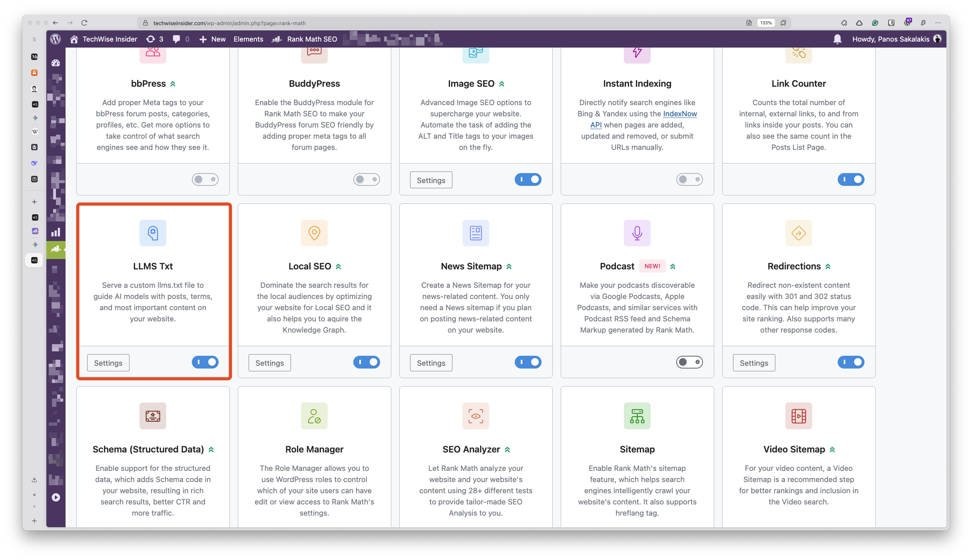Viewport: 972px width, 560px height.
Task: Click the 133% zoom level indicator
Action: click(x=766, y=23)
